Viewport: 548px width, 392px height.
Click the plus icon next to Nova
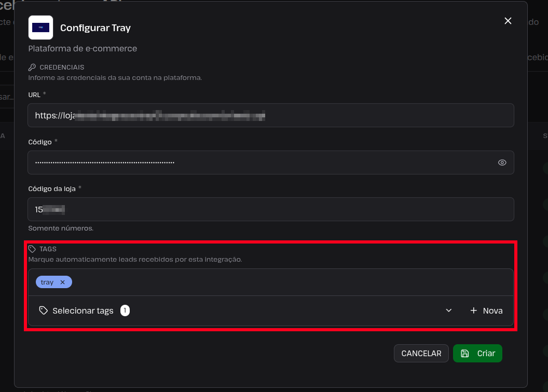pos(474,310)
